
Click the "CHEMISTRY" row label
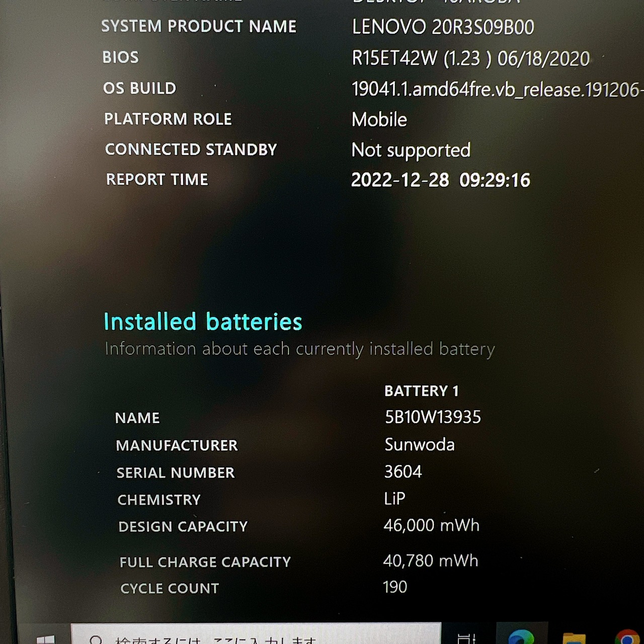159,500
